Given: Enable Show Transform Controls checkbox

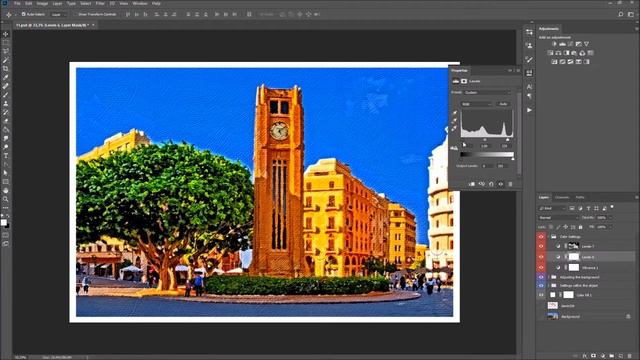Looking at the screenshot, I should click(x=76, y=14).
